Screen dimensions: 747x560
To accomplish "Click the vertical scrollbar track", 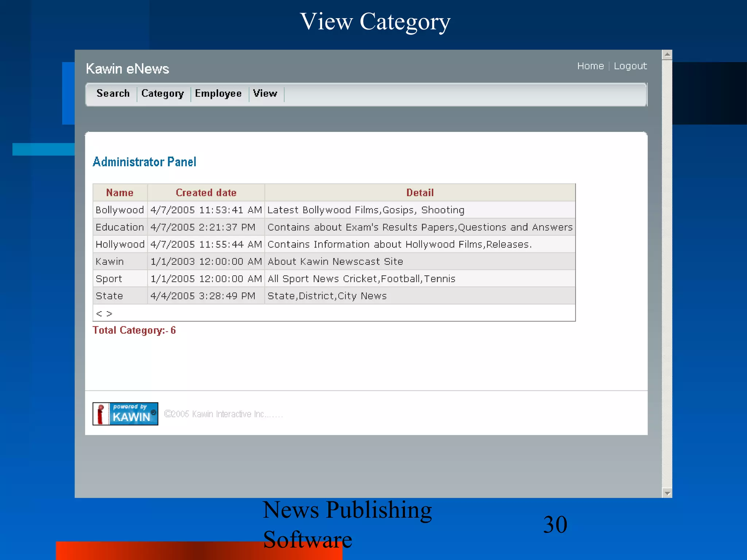I will coord(667,274).
